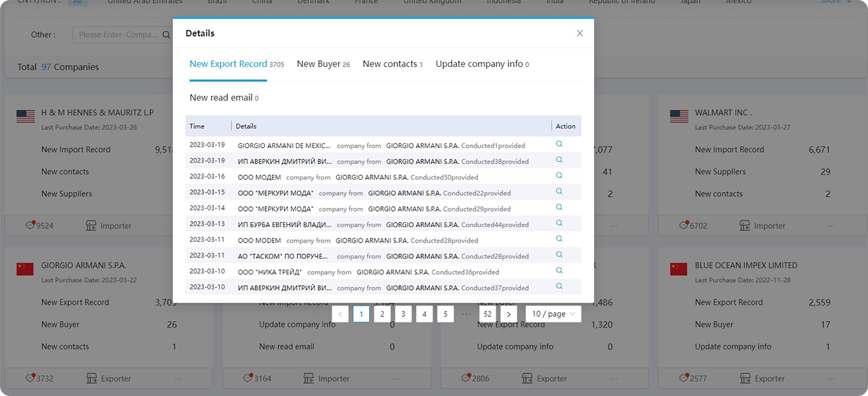Go to page 5
868x396 pixels.
pyautogui.click(x=445, y=314)
